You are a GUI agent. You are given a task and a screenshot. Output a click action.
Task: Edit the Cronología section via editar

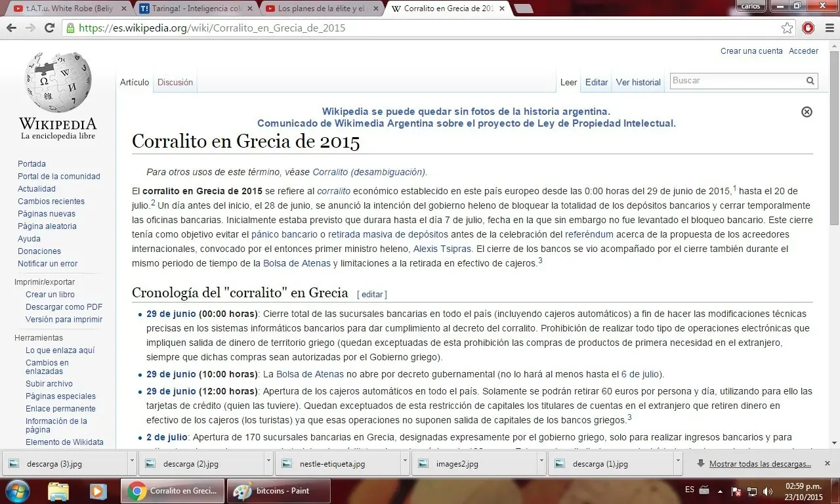[372, 295]
